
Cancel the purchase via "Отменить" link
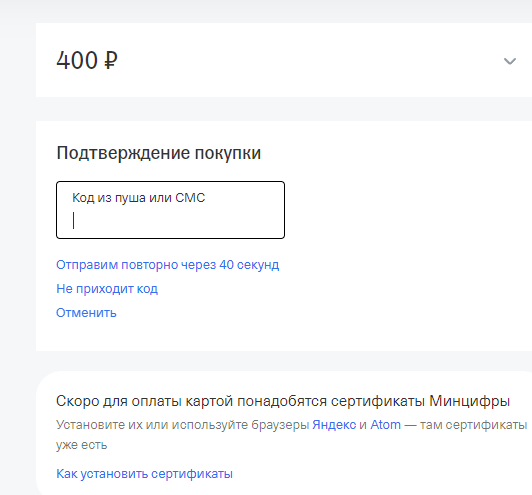tap(86, 313)
